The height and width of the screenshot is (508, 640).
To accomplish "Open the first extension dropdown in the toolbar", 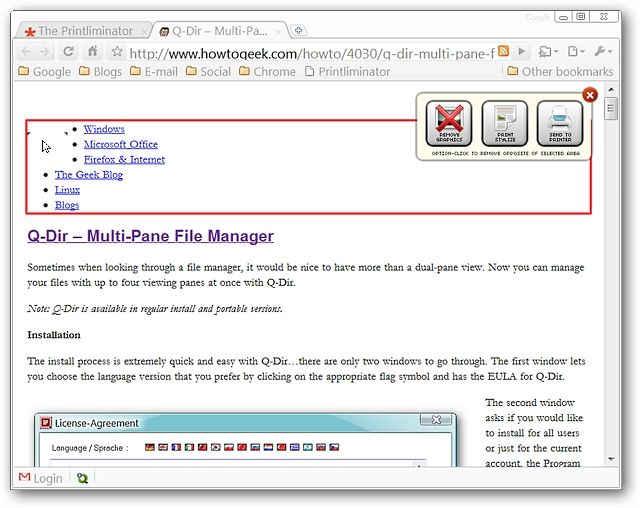I will pyautogui.click(x=548, y=52).
